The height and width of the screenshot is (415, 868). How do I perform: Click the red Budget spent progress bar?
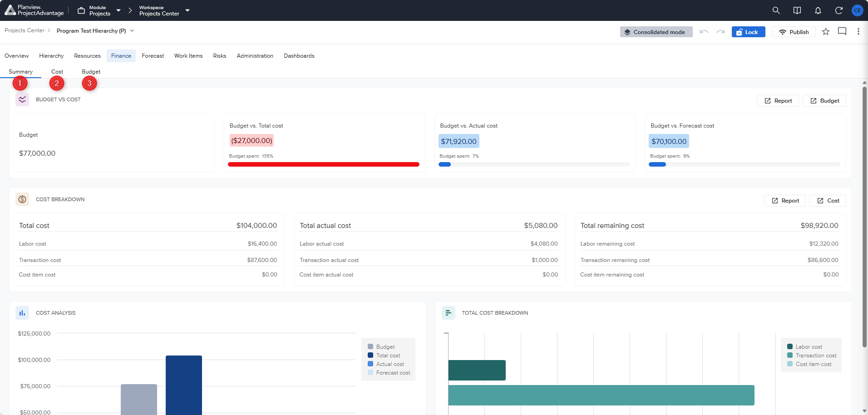[x=323, y=164]
